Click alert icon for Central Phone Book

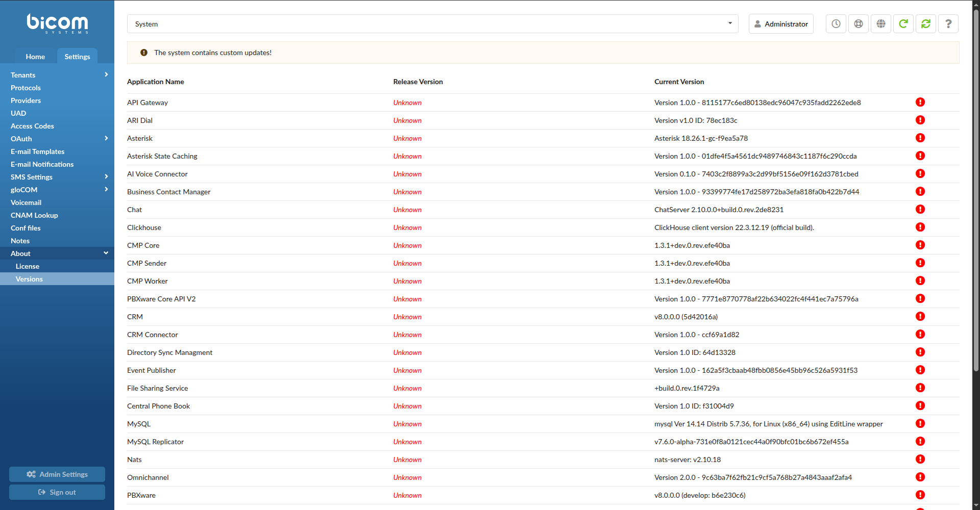tap(920, 405)
